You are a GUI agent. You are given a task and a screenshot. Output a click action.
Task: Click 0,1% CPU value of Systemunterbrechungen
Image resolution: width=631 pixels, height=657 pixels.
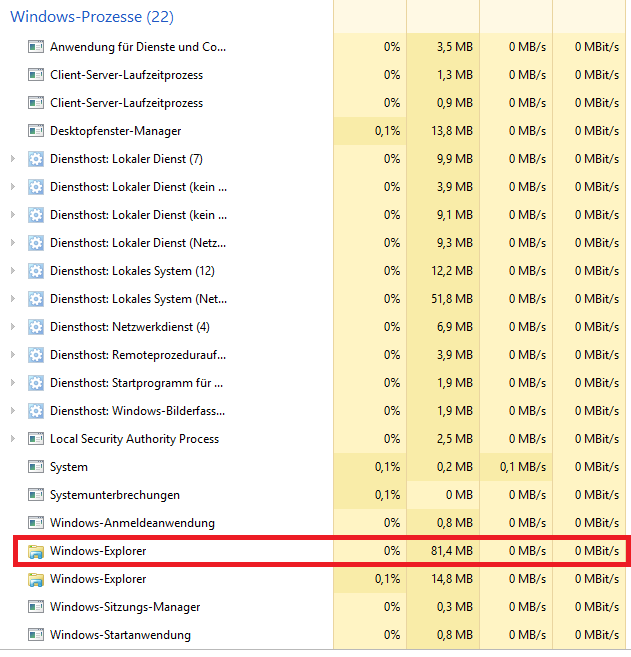click(x=388, y=495)
